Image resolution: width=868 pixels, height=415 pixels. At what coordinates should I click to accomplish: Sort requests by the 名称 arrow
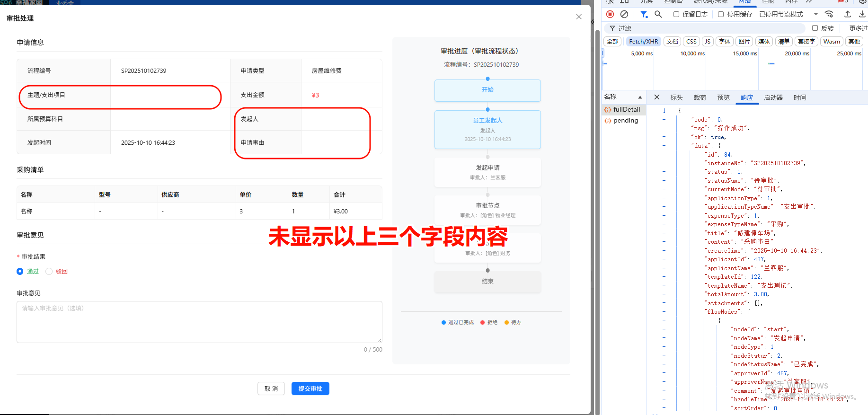(640, 97)
